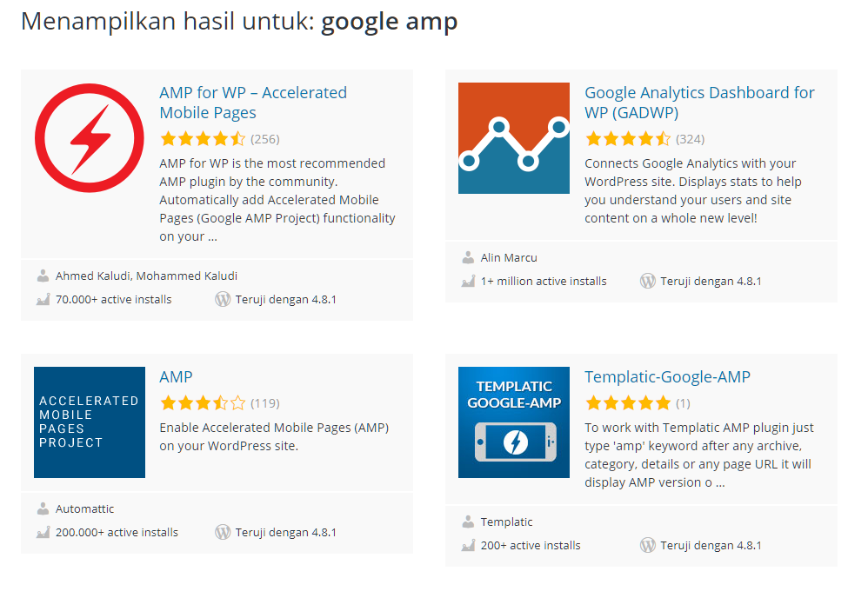
Task: Click the author icon beside Alin Marcu
Action: point(468,257)
